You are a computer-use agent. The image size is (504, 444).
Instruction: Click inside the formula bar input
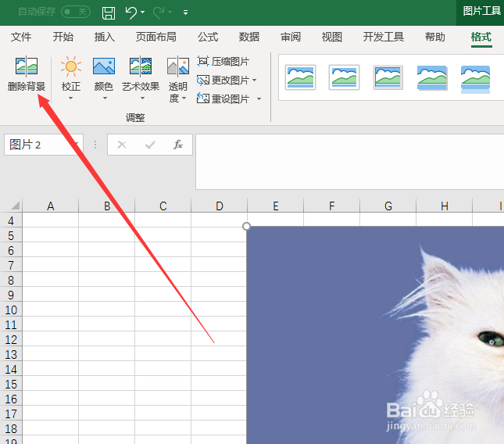(350, 162)
